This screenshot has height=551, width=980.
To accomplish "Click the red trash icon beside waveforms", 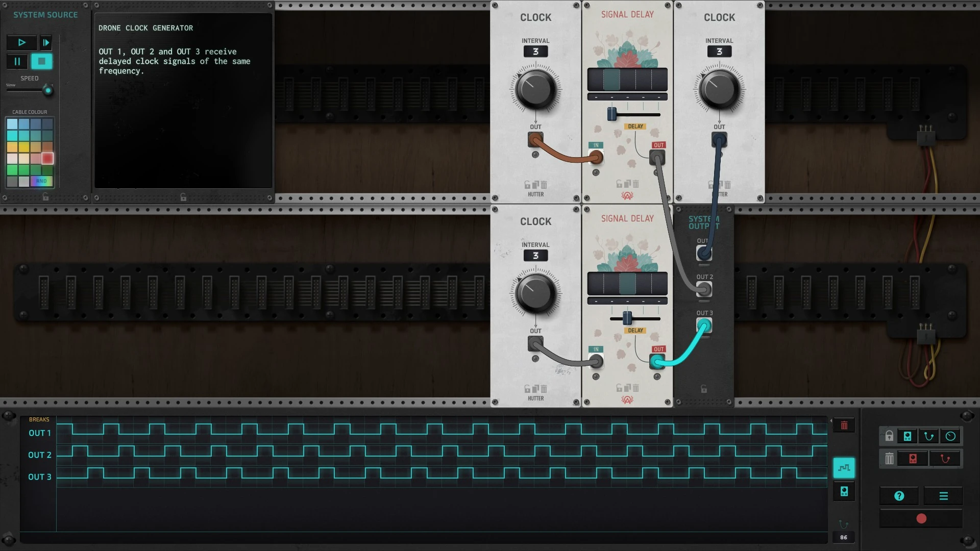I will coord(844,425).
